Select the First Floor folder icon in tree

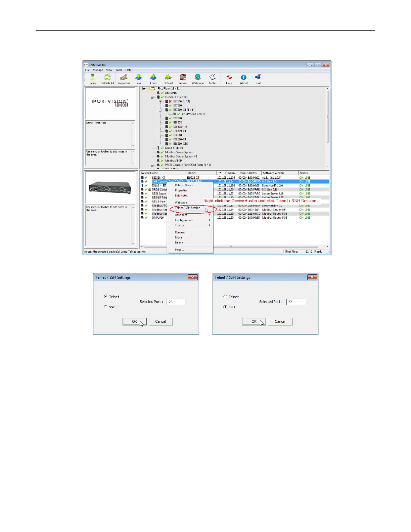click(152, 89)
